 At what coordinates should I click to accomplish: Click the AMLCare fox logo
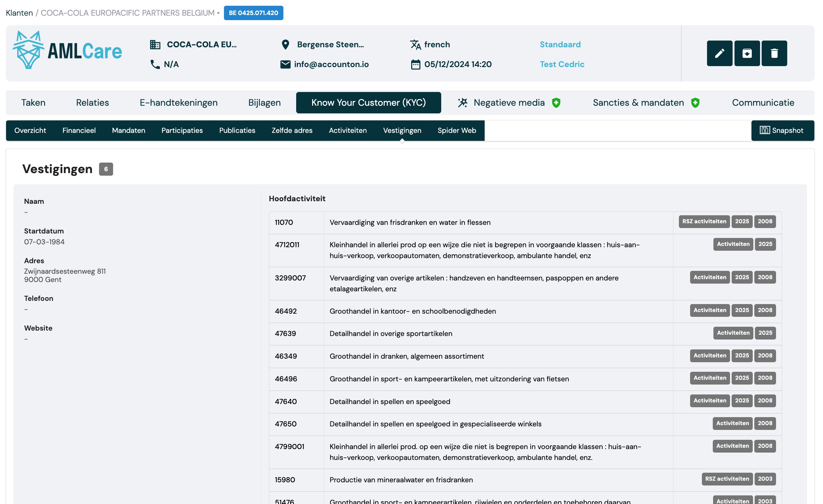29,50
